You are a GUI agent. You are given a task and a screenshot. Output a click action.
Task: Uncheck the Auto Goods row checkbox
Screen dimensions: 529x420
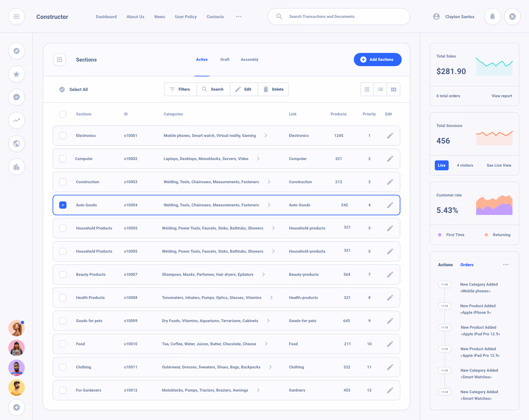click(62, 205)
